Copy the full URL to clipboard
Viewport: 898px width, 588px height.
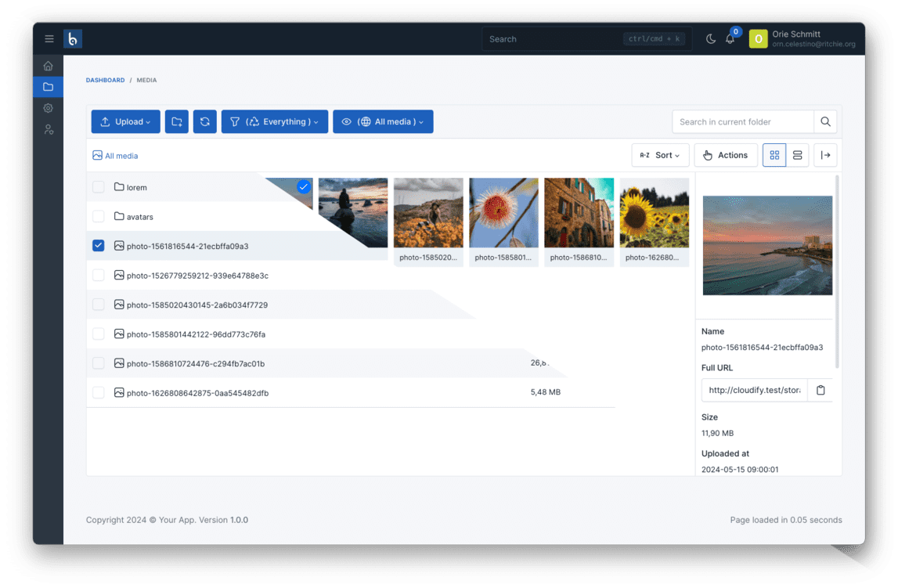point(820,390)
